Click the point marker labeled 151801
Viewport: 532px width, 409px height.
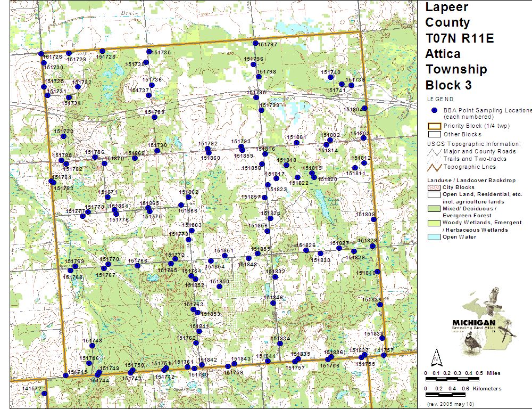click(x=297, y=143)
